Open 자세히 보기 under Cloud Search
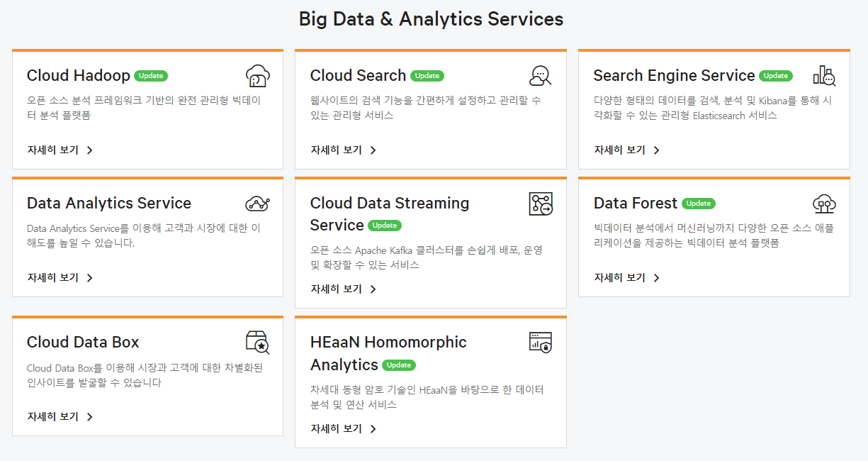This screenshot has height=461, width=868. tap(344, 150)
